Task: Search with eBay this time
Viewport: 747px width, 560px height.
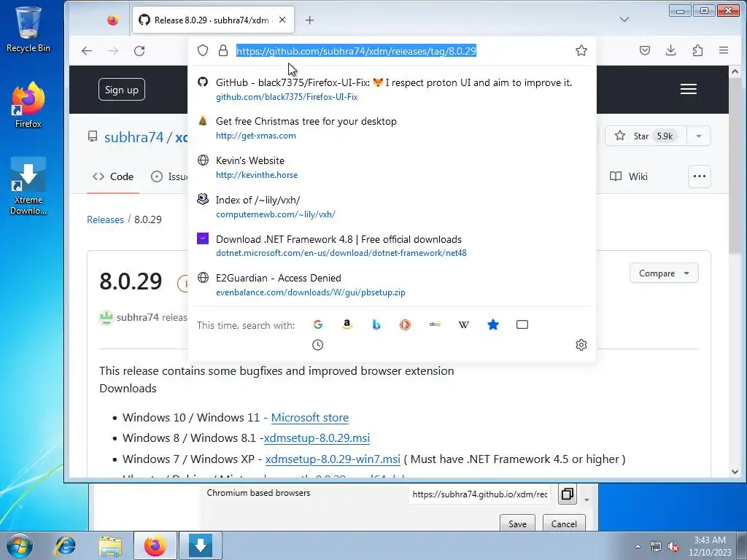Action: click(x=435, y=324)
